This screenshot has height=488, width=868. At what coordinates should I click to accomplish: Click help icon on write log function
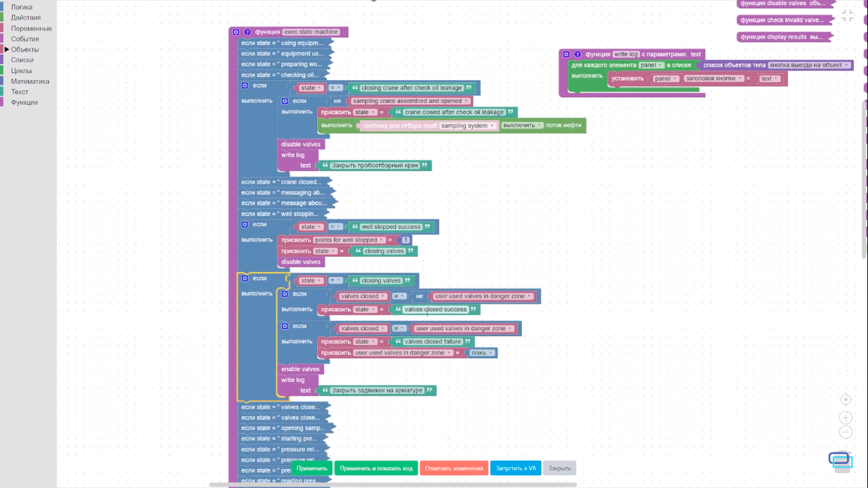(578, 55)
